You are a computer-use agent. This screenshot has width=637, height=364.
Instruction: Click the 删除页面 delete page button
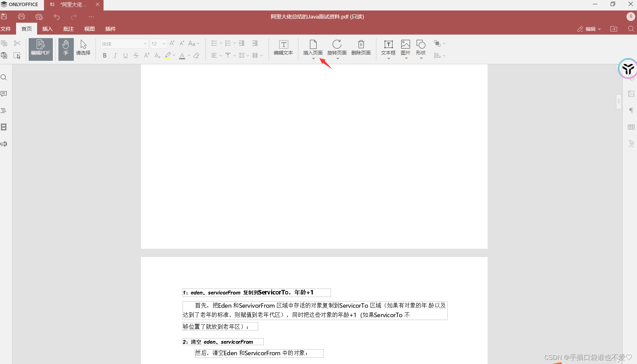pyautogui.click(x=361, y=48)
